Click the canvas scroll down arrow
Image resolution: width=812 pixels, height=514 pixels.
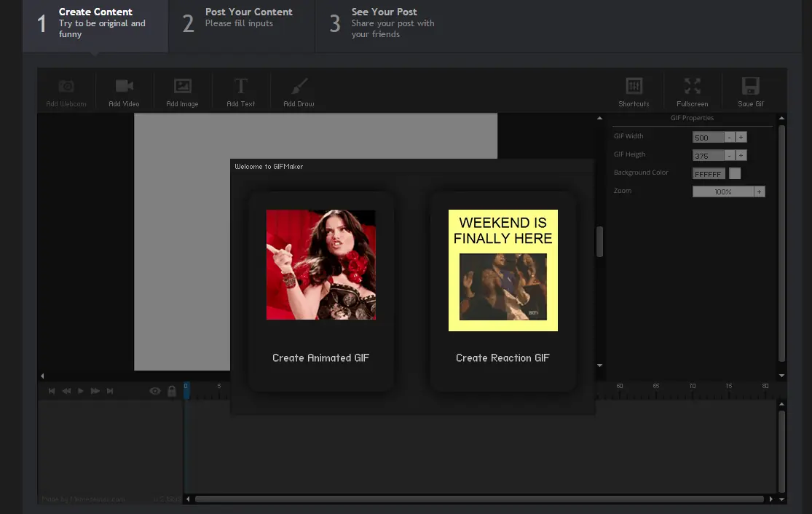pyautogui.click(x=599, y=365)
